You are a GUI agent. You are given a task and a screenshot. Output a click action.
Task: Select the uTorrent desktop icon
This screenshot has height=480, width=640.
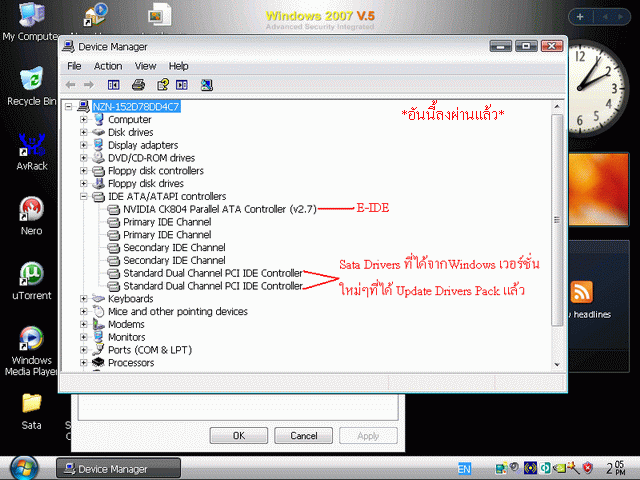point(32,281)
